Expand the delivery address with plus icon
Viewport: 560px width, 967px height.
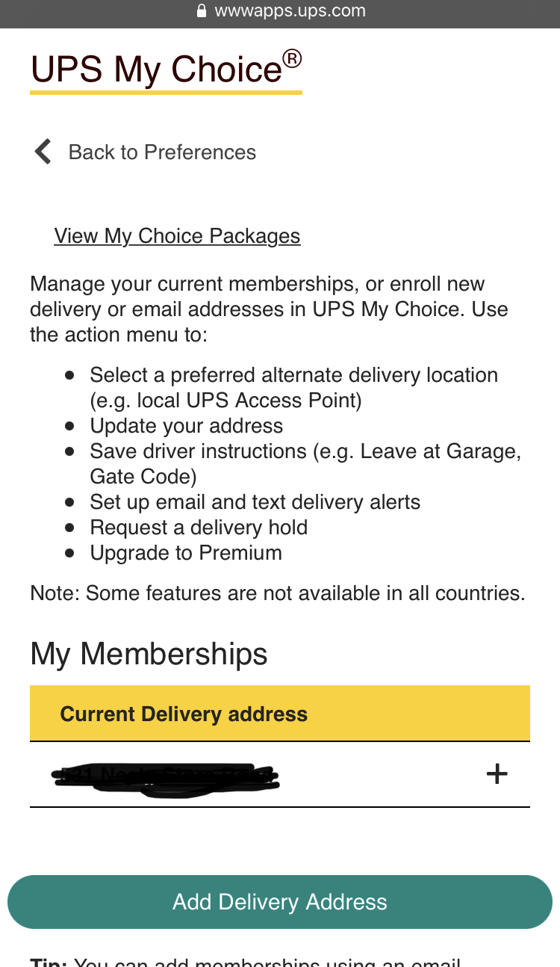click(497, 774)
